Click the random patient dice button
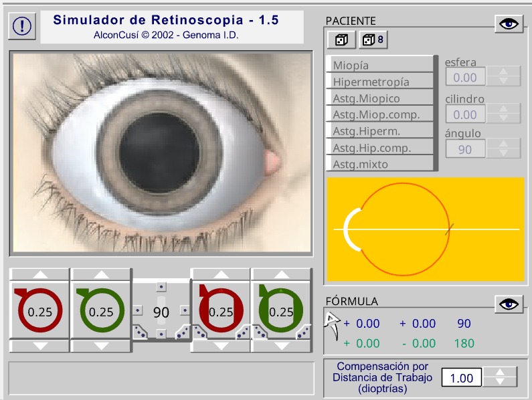 coord(341,40)
